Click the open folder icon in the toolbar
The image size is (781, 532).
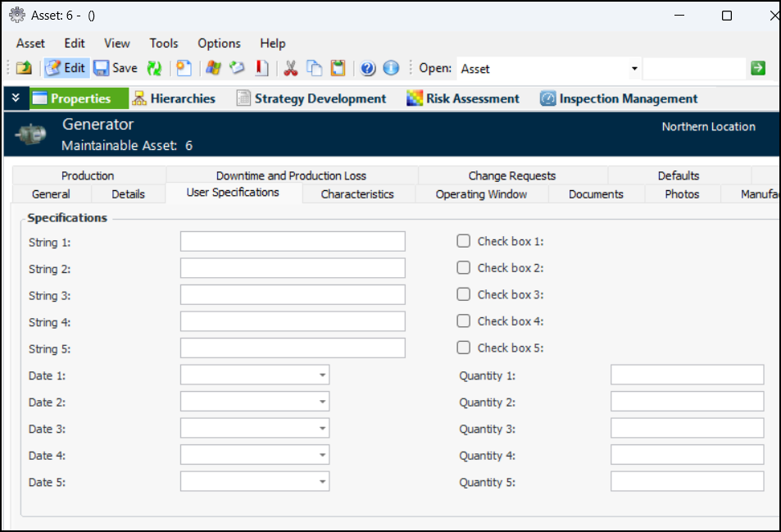point(24,69)
